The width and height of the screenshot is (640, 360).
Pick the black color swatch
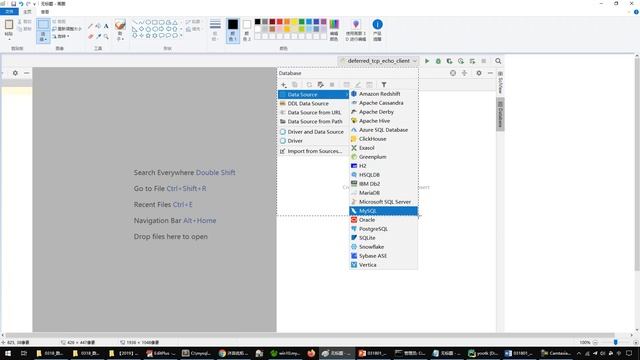(x=258, y=22)
